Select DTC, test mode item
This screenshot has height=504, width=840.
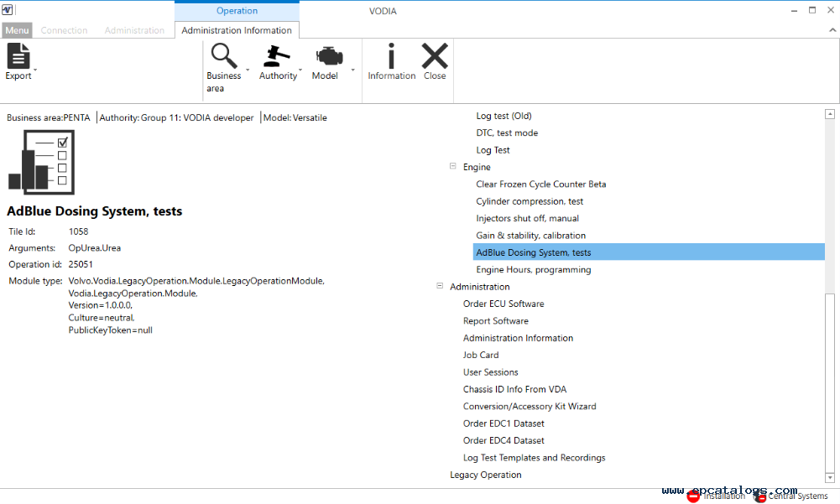point(507,132)
